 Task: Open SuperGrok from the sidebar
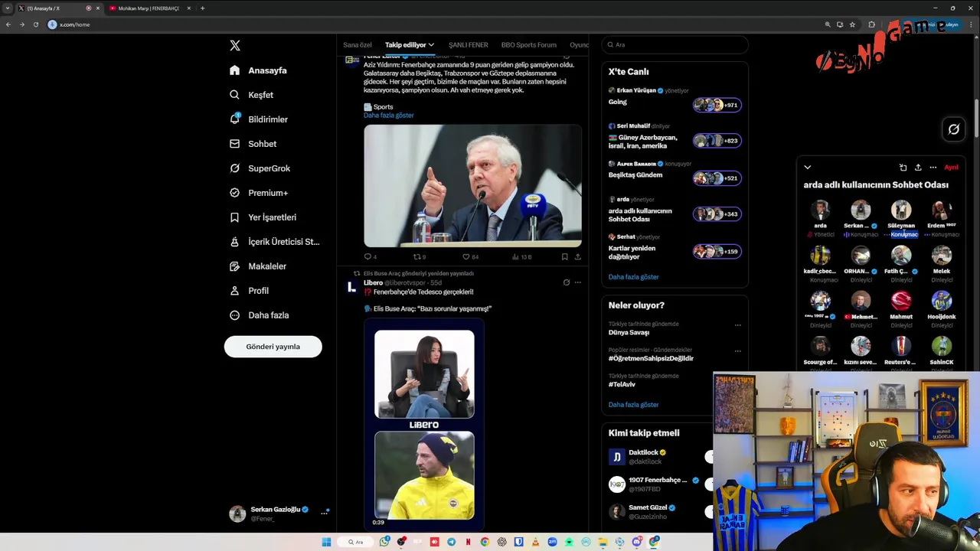(260, 168)
